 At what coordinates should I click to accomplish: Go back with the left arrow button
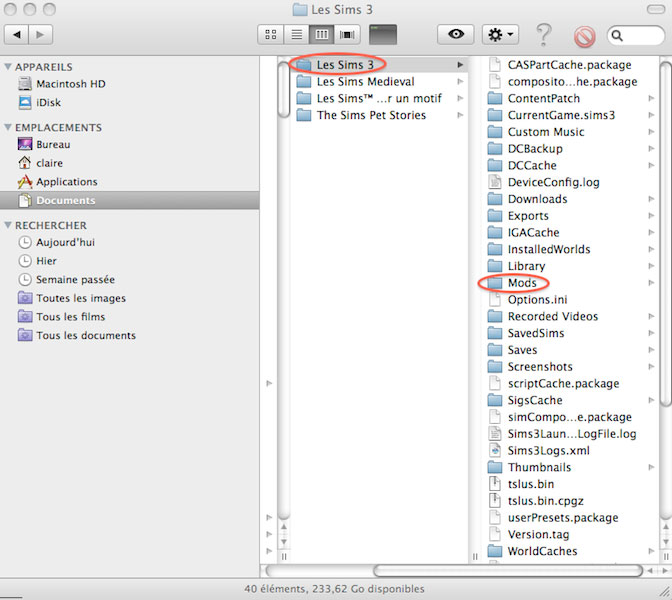point(17,35)
